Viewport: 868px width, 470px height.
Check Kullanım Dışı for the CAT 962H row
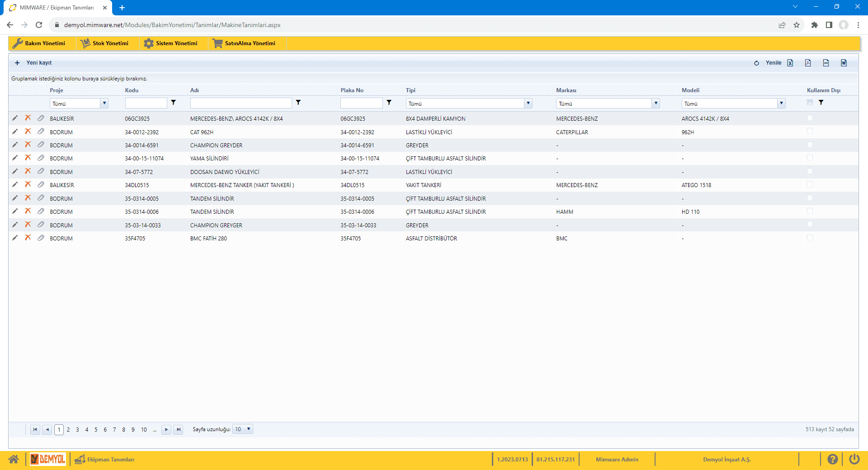[x=810, y=132]
